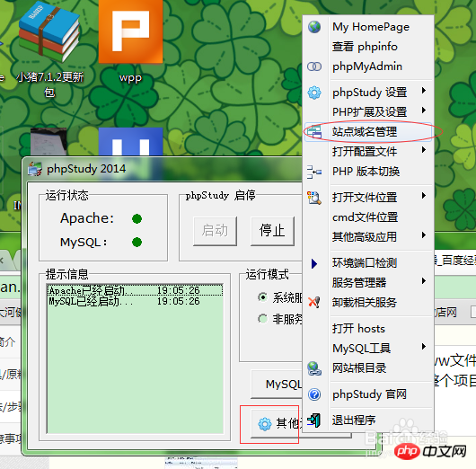The height and width of the screenshot is (469, 476).
Task: Select 网站根目录 menu entry
Action: click(x=368, y=368)
